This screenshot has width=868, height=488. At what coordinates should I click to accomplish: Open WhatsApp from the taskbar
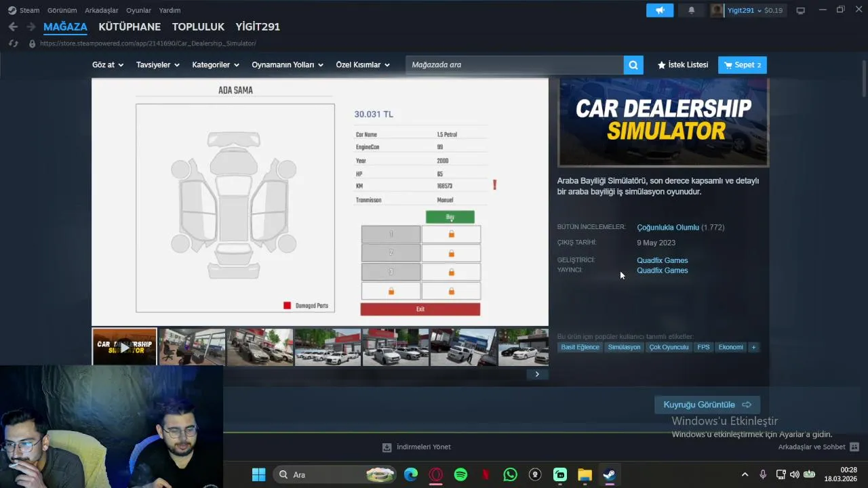pyautogui.click(x=510, y=474)
